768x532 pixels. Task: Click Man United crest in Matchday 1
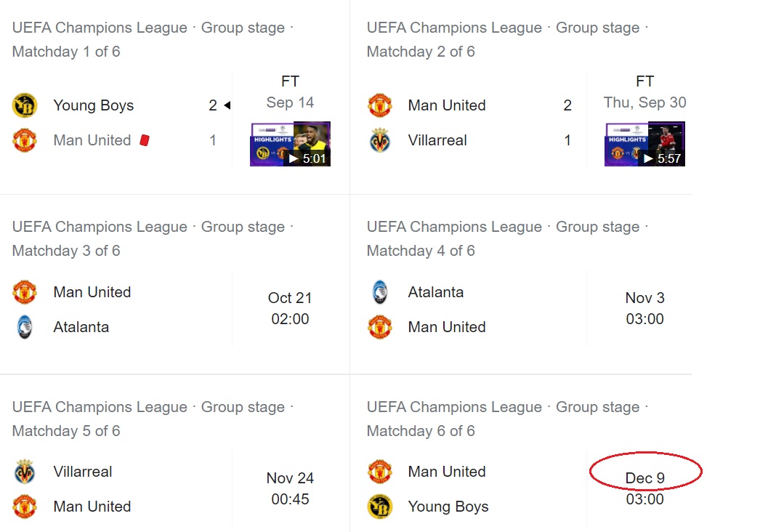click(25, 140)
